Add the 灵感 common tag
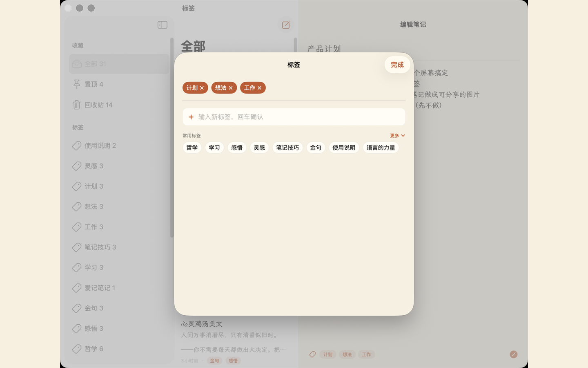The image size is (588, 368). click(x=259, y=148)
